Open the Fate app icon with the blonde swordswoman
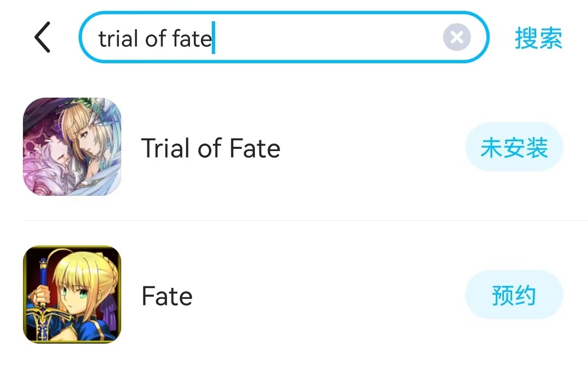588x366 pixels. (72, 295)
